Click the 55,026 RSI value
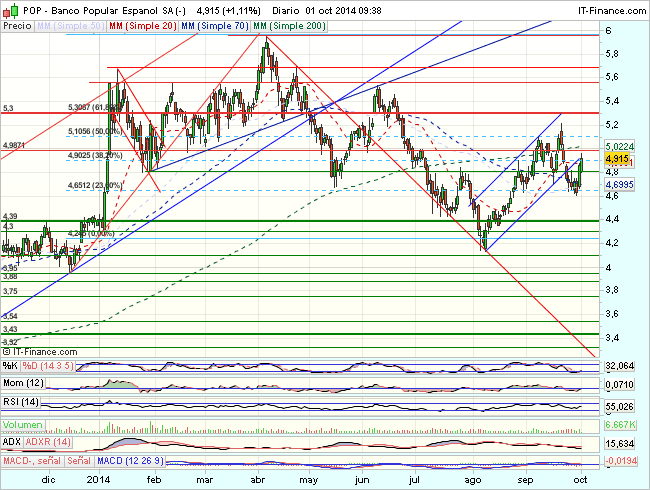This screenshot has height=490, width=650. [x=619, y=407]
